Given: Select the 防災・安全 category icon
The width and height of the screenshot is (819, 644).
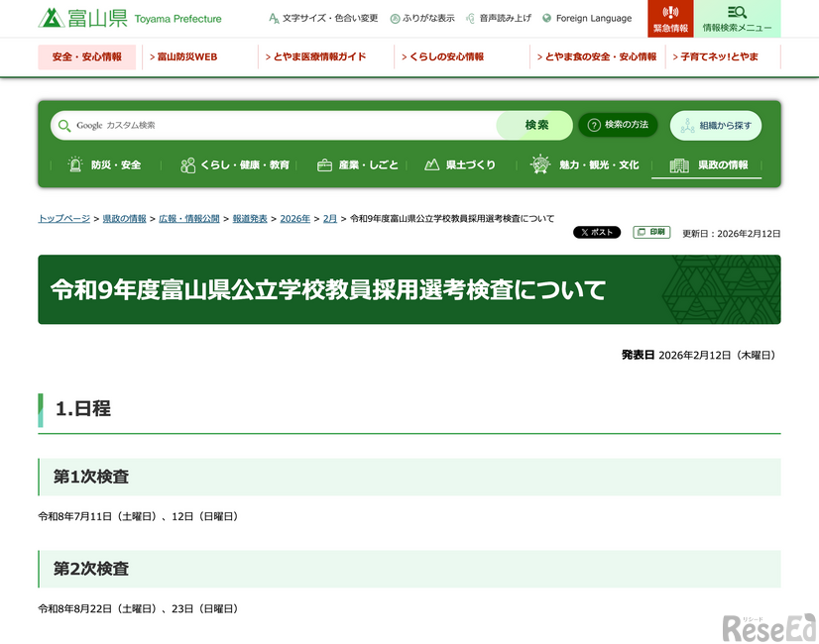Looking at the screenshot, I should [x=75, y=164].
